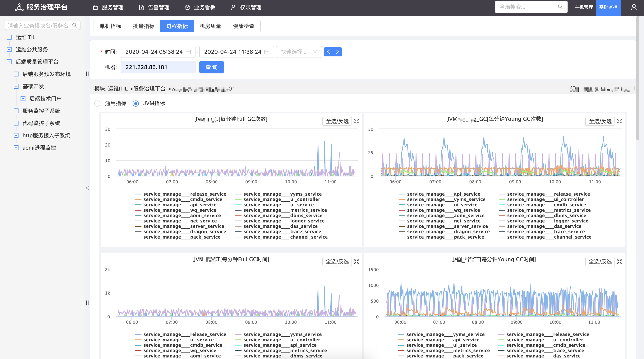644x359 pixels.
Task: Click the user profile icon in header
Action: point(633,7)
